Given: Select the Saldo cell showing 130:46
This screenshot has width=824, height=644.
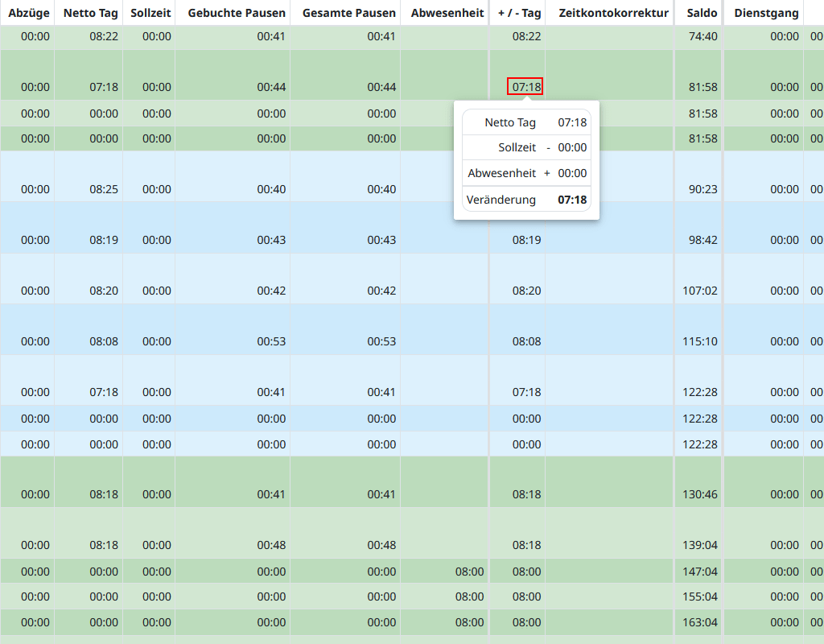Looking at the screenshot, I should click(x=699, y=495).
